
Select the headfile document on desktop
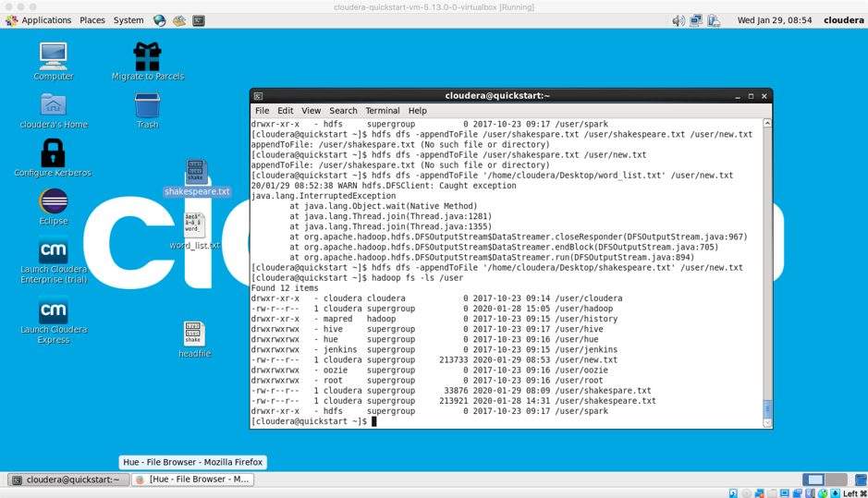pyautogui.click(x=194, y=340)
